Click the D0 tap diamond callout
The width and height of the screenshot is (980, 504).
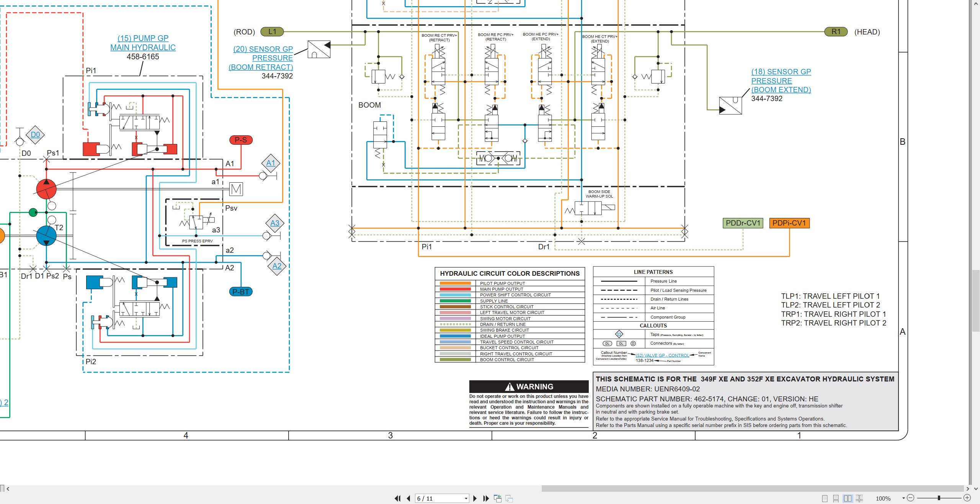click(35, 135)
